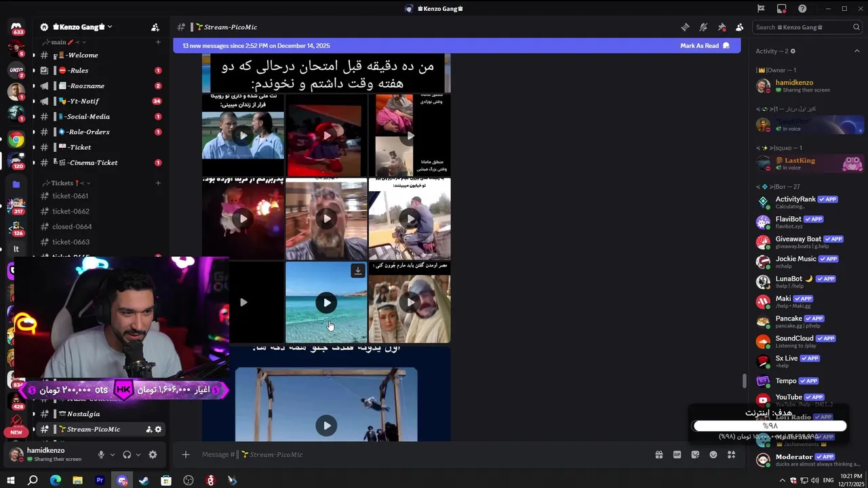Open microphone input options arrow
868x488 pixels.
(x=113, y=455)
